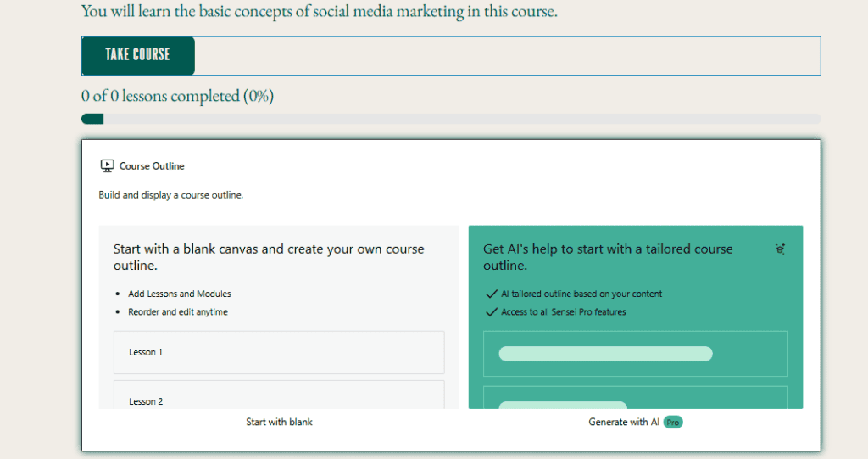
Task: Click 'Build and display a course outline.' text
Action: tap(170, 195)
